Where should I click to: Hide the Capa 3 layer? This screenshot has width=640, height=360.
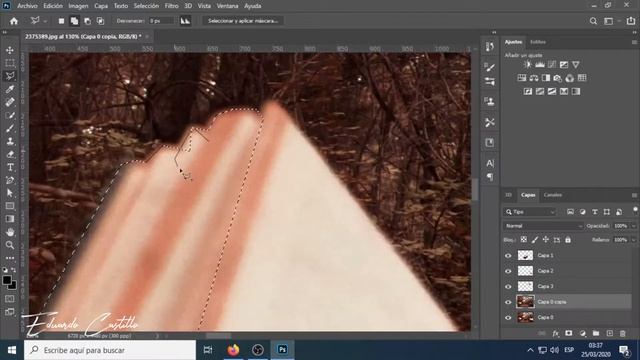click(x=508, y=287)
